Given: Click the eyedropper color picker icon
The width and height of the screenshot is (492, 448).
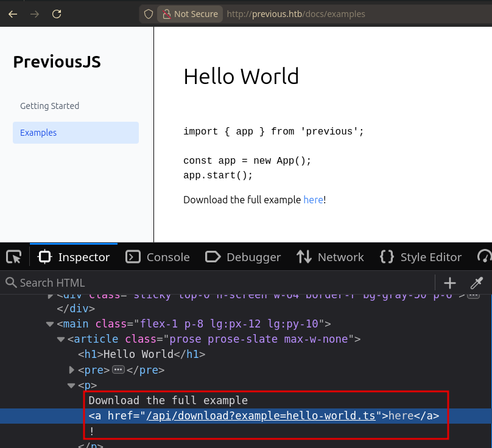Looking at the screenshot, I should click(x=476, y=282).
